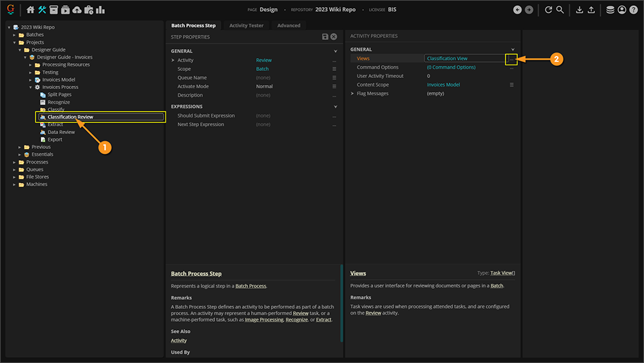This screenshot has height=363, width=644.
Task: Open the Design tools page icon
Action: (43, 10)
